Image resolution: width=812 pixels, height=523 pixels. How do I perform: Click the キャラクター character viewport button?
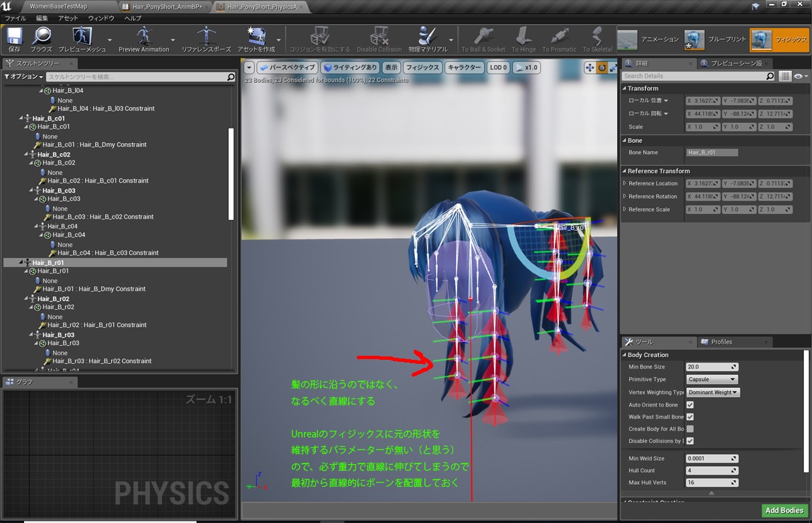[464, 68]
